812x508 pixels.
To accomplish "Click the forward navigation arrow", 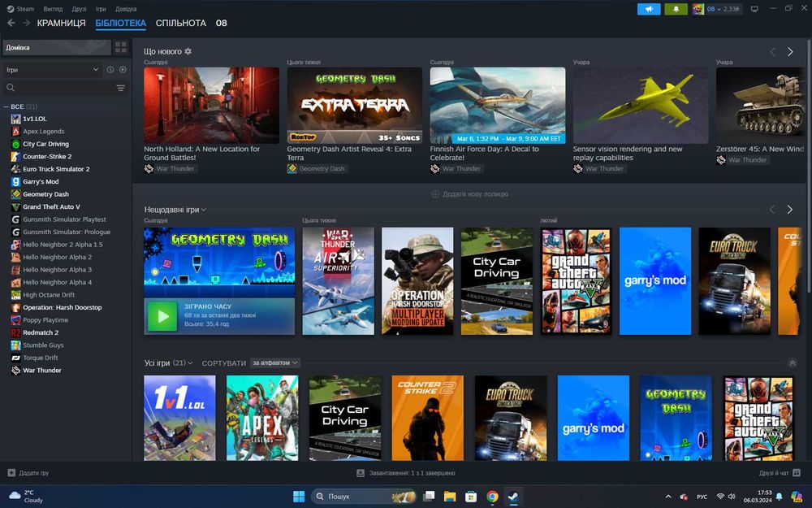I will click(x=26, y=23).
